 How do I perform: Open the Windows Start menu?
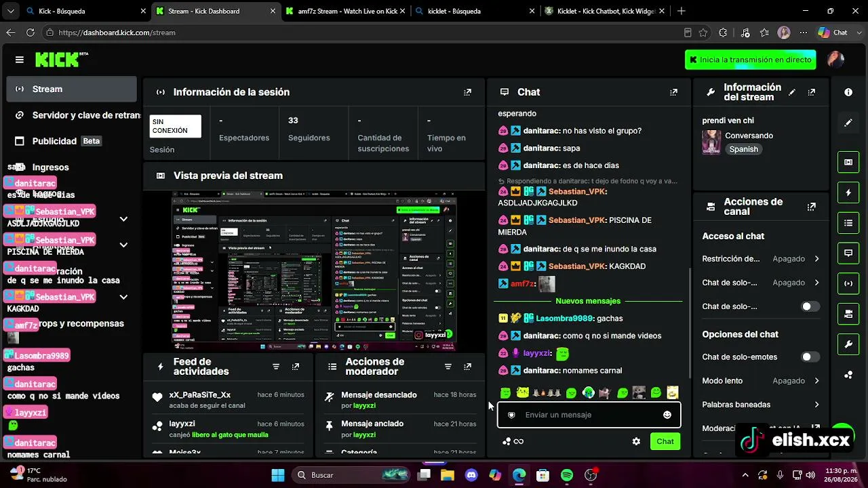click(x=278, y=475)
